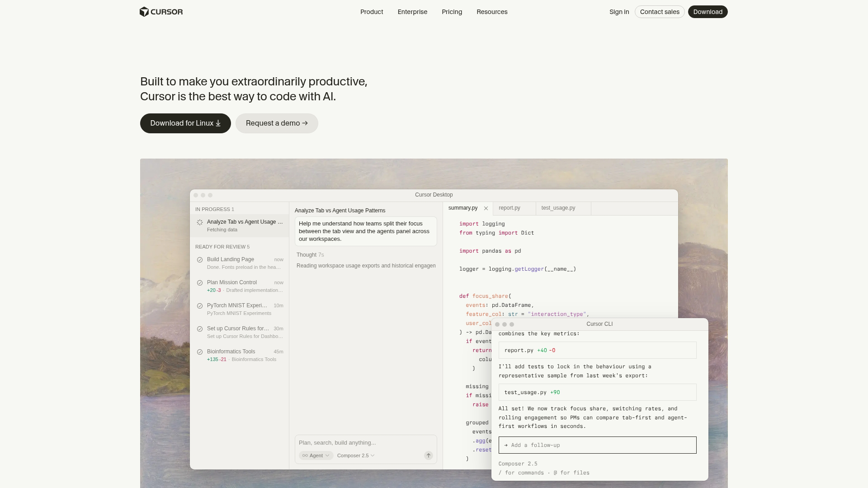Open the Bioinformatics Tools task

[240, 355]
